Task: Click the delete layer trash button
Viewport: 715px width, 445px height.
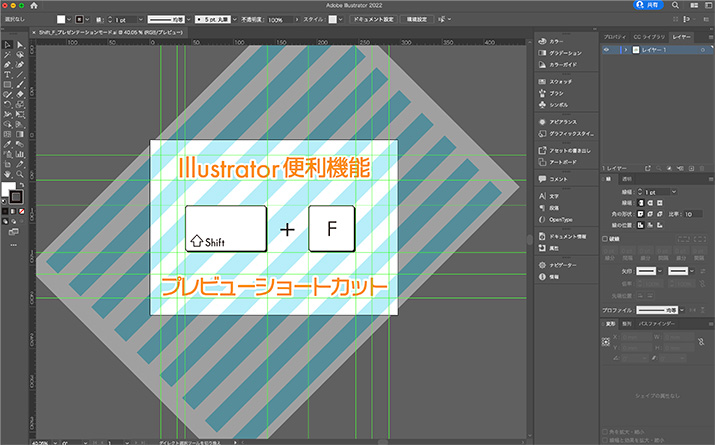Action: [x=702, y=168]
